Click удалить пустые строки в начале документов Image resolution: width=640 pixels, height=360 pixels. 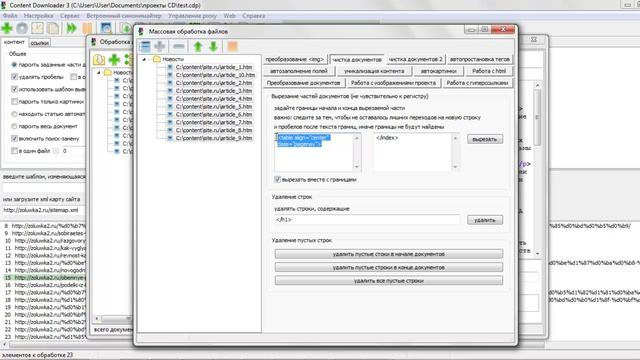pyautogui.click(x=389, y=254)
